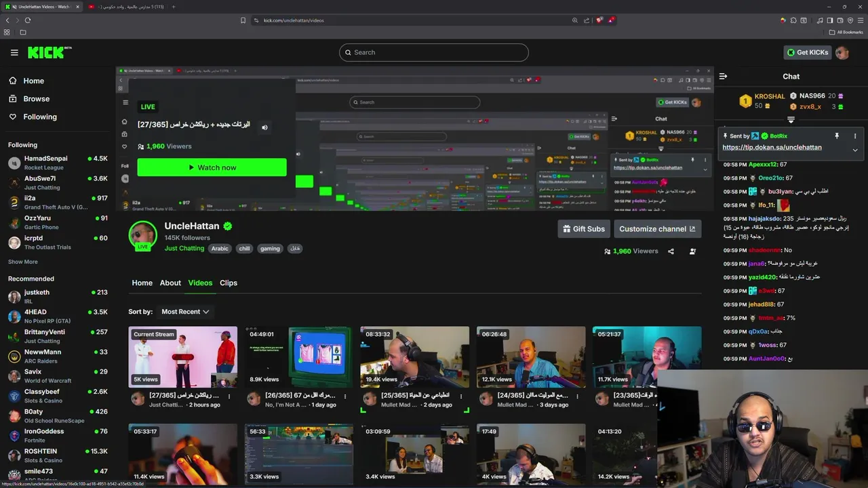This screenshot has width=868, height=488.
Task: Bookmark this page in the address bar
Action: pos(243,20)
